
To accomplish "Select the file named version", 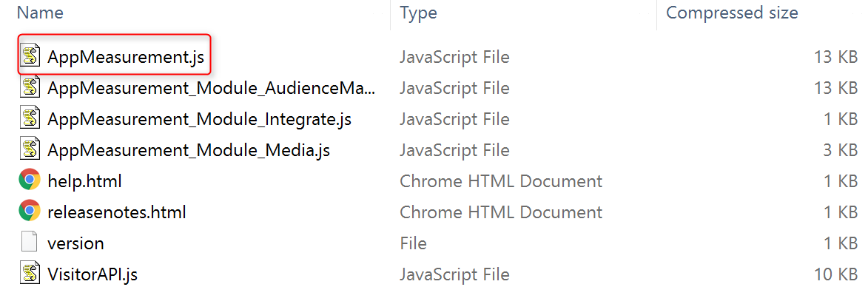I will (75, 243).
